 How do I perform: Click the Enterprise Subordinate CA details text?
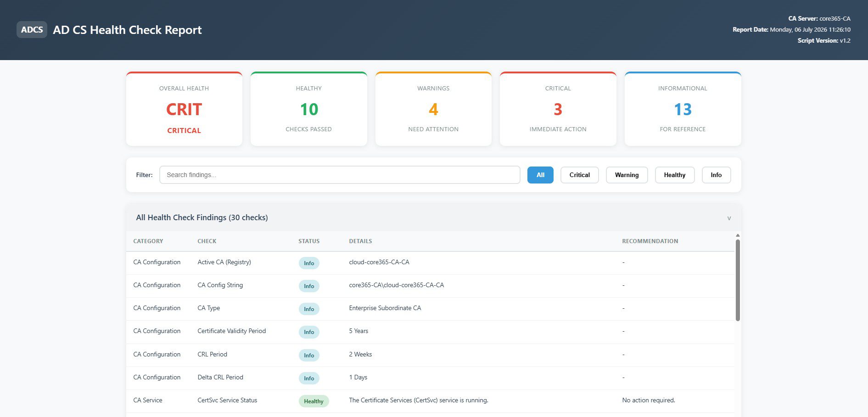385,308
